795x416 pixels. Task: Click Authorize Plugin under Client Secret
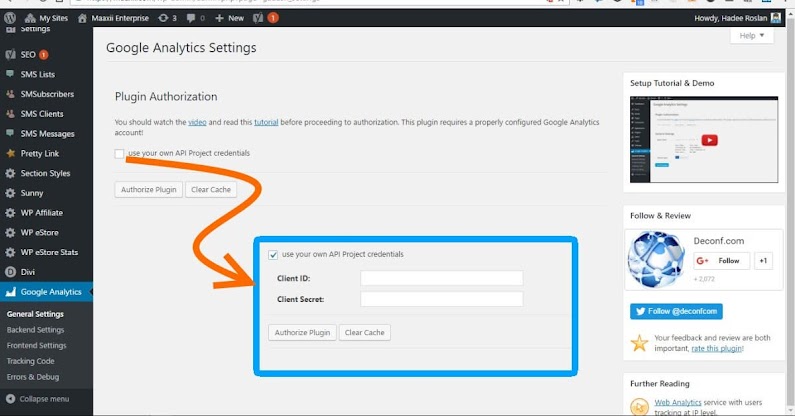tap(302, 332)
